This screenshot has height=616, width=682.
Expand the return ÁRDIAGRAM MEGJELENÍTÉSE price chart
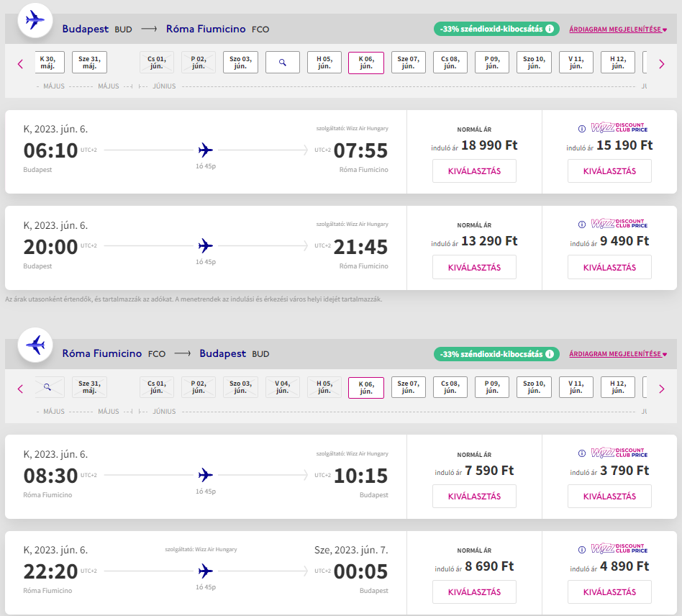(x=618, y=354)
